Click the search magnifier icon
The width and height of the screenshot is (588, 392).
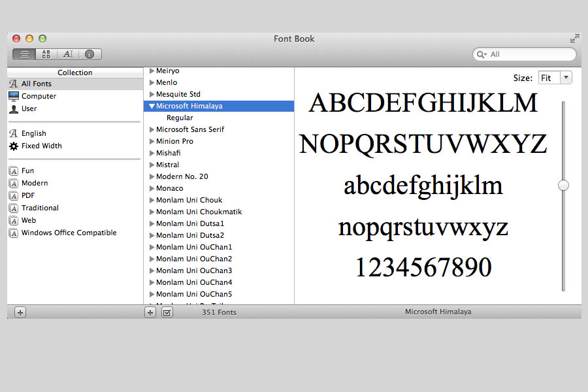481,54
